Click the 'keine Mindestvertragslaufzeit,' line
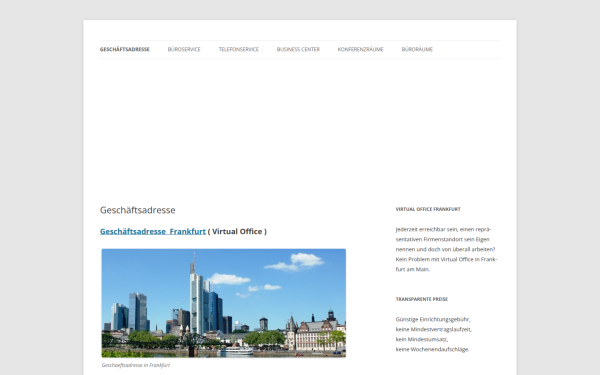This screenshot has height=375, width=600. coord(434,329)
